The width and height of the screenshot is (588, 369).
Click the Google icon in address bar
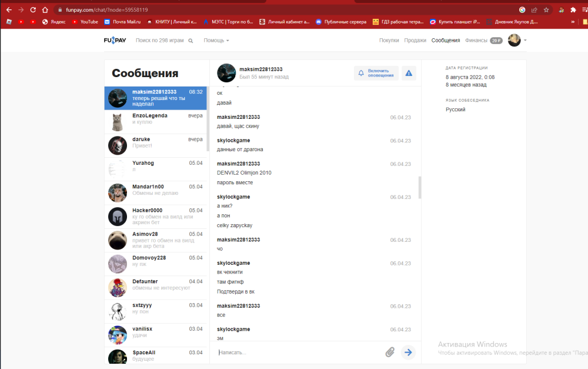tap(522, 10)
